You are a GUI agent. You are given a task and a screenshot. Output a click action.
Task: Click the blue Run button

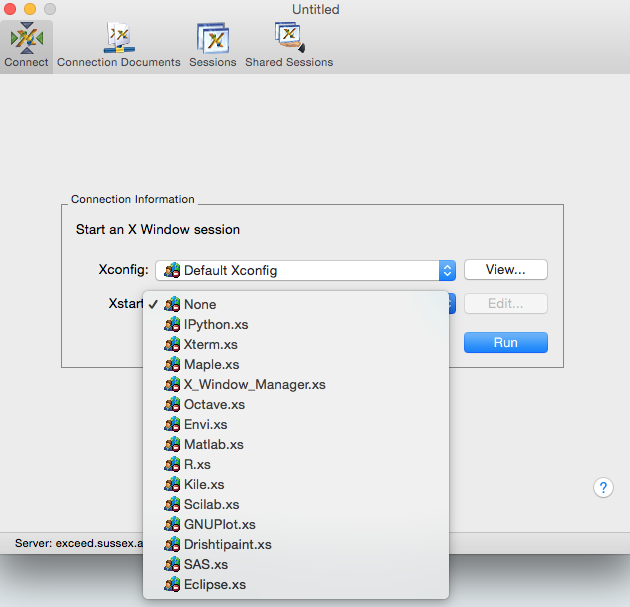[x=505, y=343]
